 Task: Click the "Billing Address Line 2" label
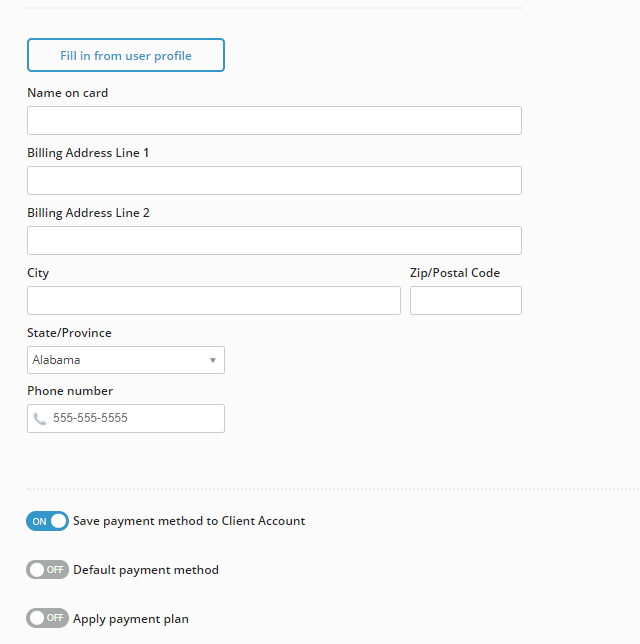coord(88,213)
